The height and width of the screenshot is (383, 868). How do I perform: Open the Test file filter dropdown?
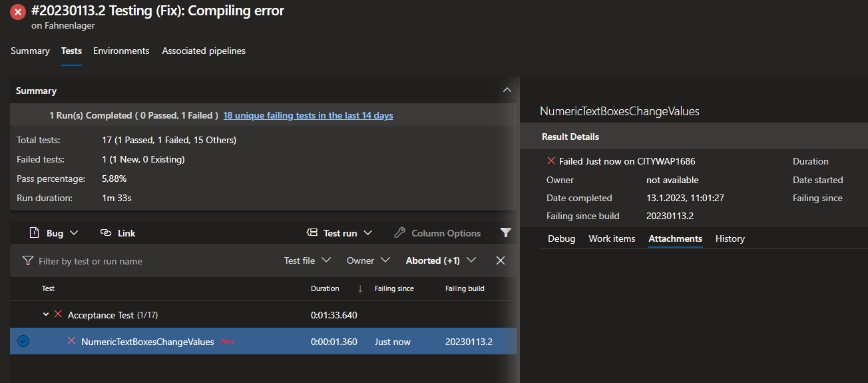(307, 260)
